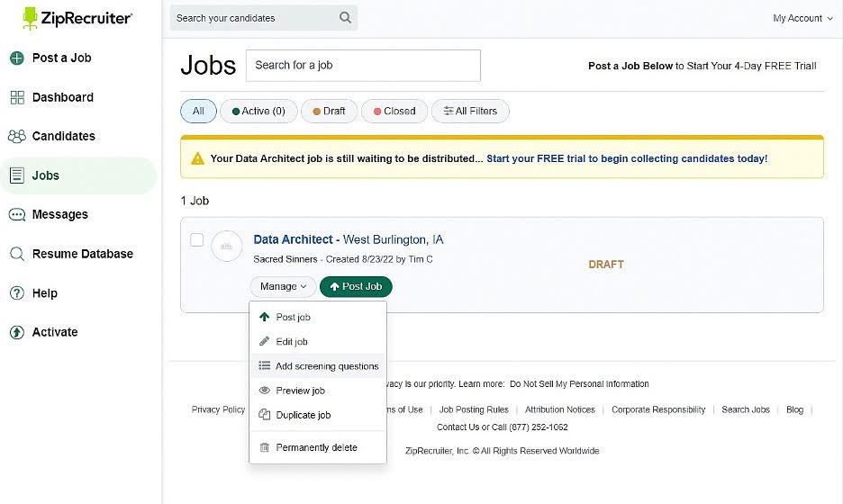Open Dashboard from the sidebar

pos(62,97)
